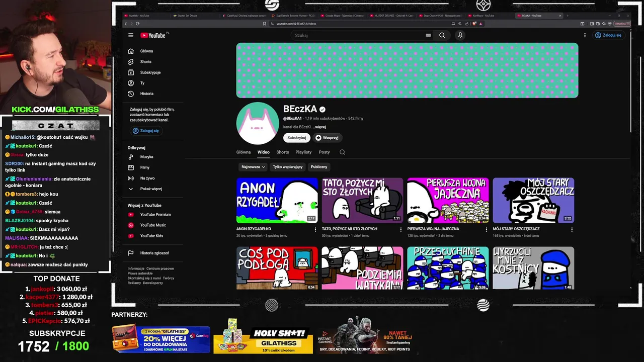Reload the page in browser
Viewport: 644px width, 362px height.
click(137, 24)
